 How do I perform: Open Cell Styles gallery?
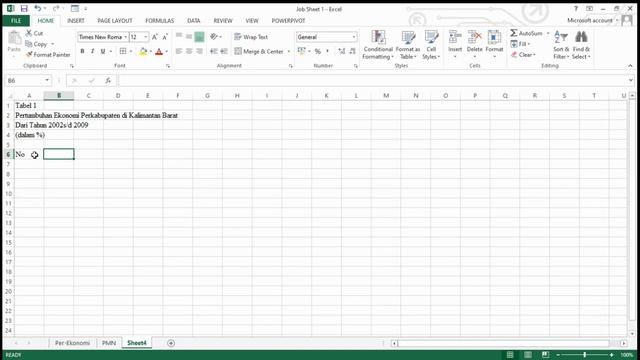(431, 45)
